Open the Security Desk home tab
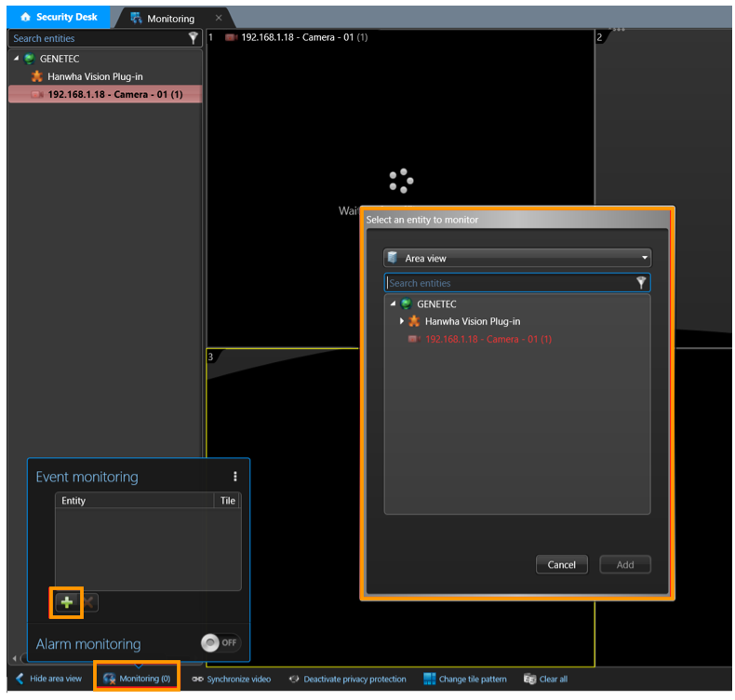The width and height of the screenshot is (735, 700). click(59, 18)
